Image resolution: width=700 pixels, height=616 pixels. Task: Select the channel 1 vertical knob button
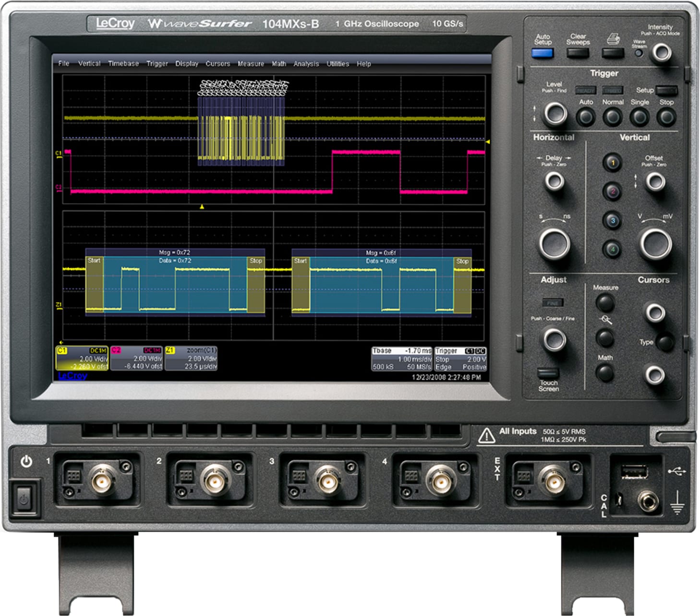614,163
